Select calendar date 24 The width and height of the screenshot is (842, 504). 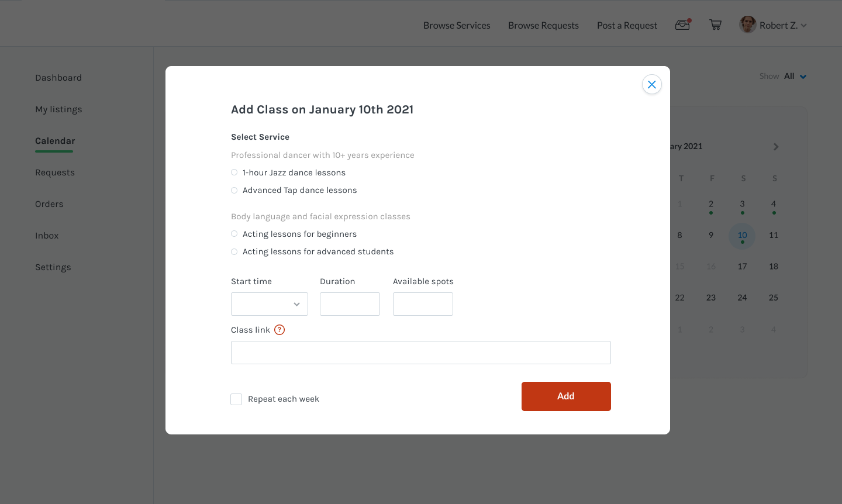(x=742, y=298)
